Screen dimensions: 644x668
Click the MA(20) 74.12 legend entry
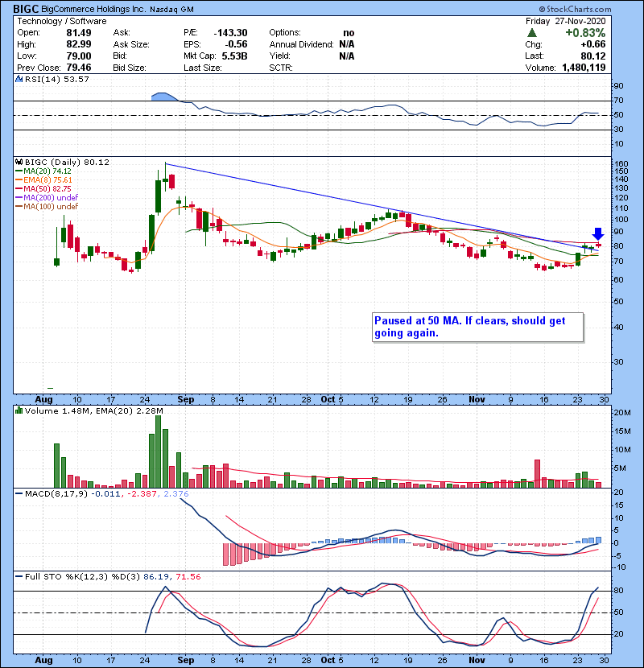[x=43, y=171]
